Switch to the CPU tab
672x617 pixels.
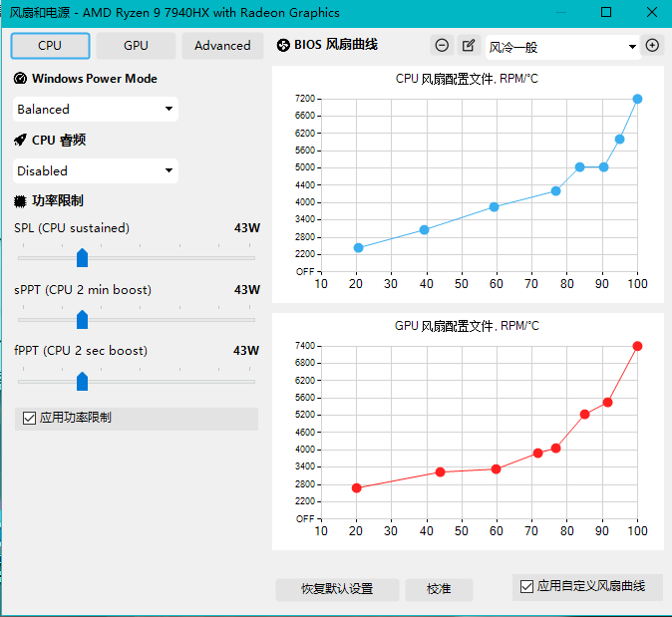tap(50, 46)
